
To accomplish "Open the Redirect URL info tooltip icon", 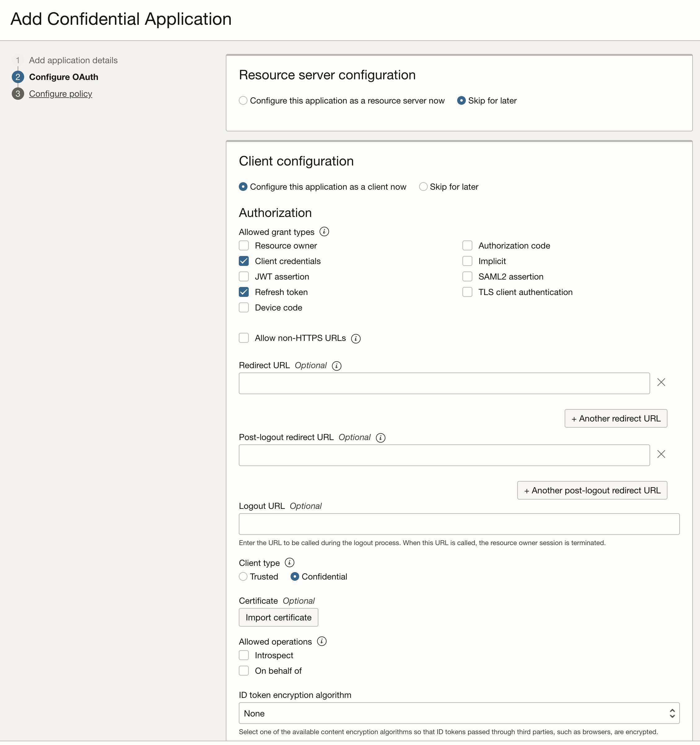I will (336, 366).
